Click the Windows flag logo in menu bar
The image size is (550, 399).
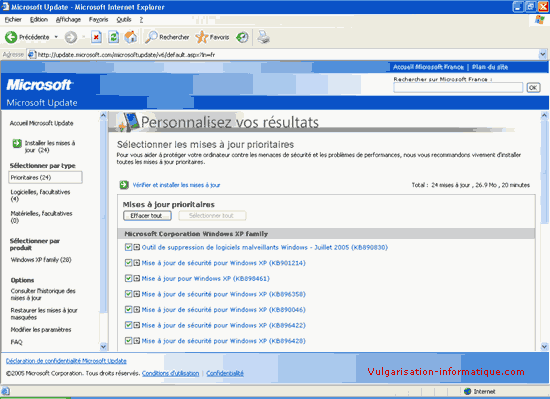(x=539, y=20)
